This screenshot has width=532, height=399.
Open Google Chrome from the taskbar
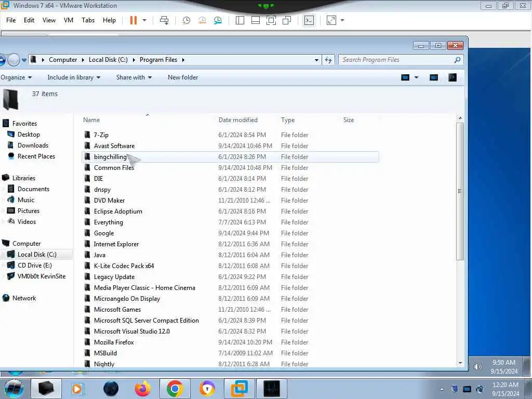(175, 389)
